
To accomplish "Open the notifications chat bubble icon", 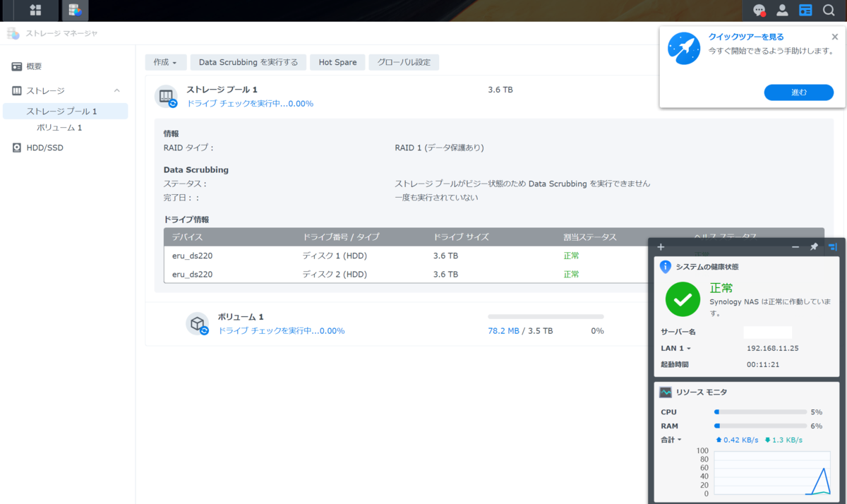I will tap(759, 10).
